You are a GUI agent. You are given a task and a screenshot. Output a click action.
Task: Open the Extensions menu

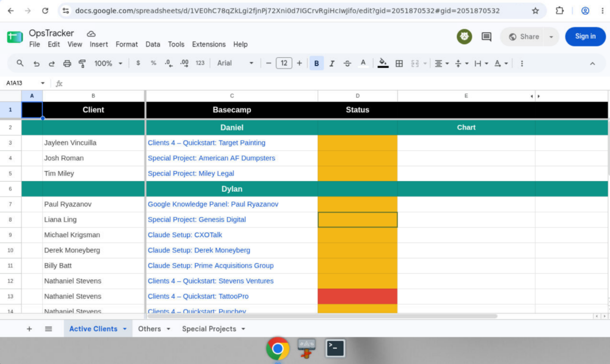point(209,44)
